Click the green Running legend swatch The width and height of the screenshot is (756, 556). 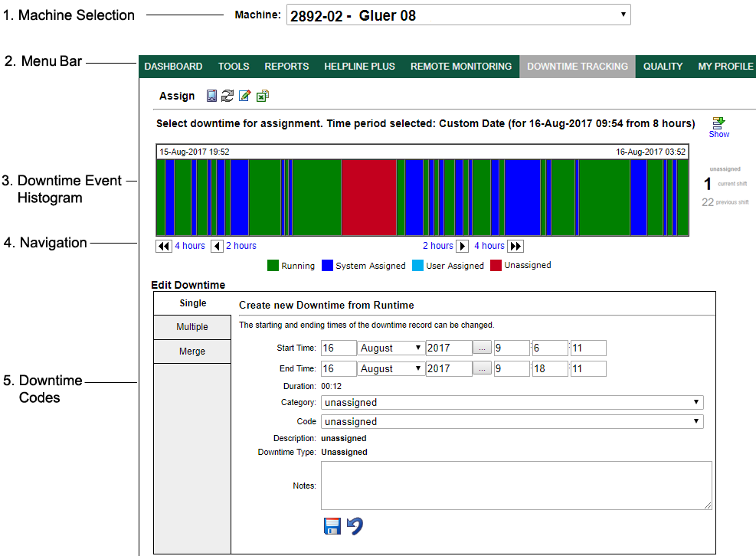tap(273, 266)
